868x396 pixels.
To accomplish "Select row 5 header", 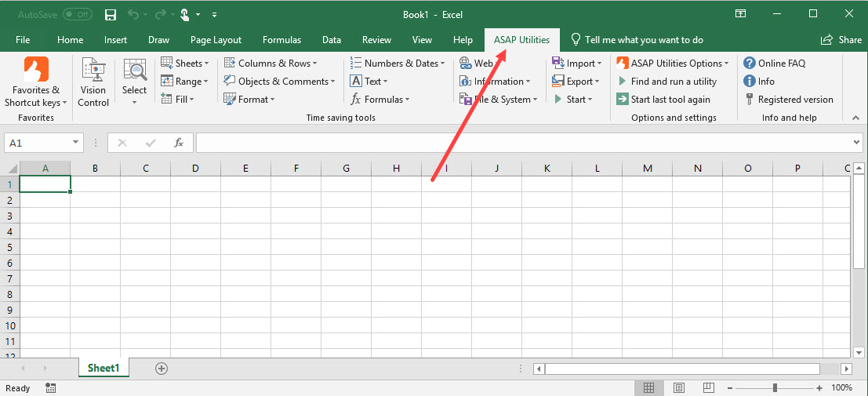I will click(9, 247).
